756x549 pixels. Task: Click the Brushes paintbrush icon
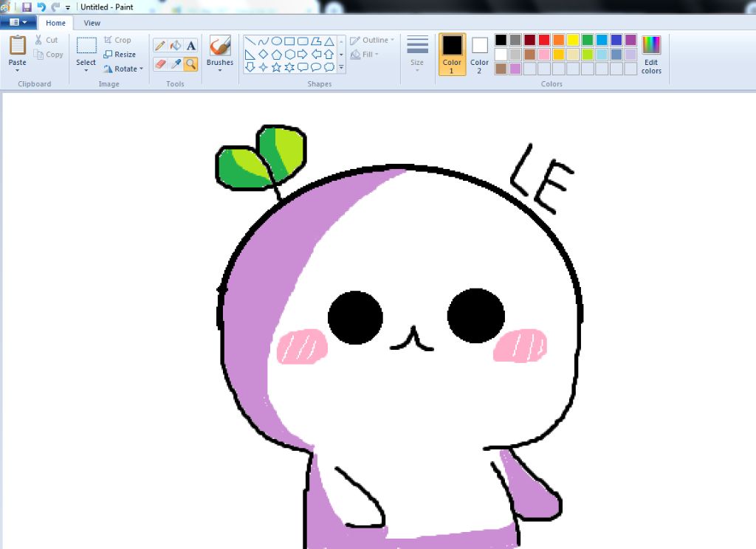pyautogui.click(x=220, y=46)
